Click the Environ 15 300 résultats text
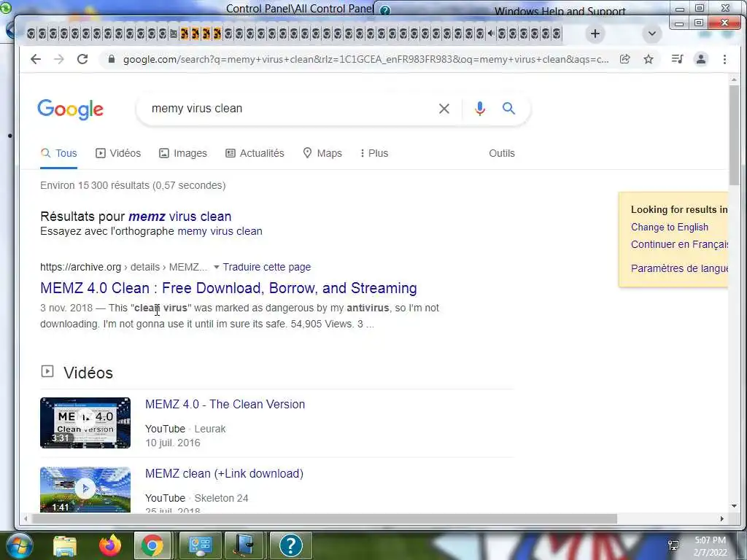Screen dimensions: 747x560 pos(133,185)
